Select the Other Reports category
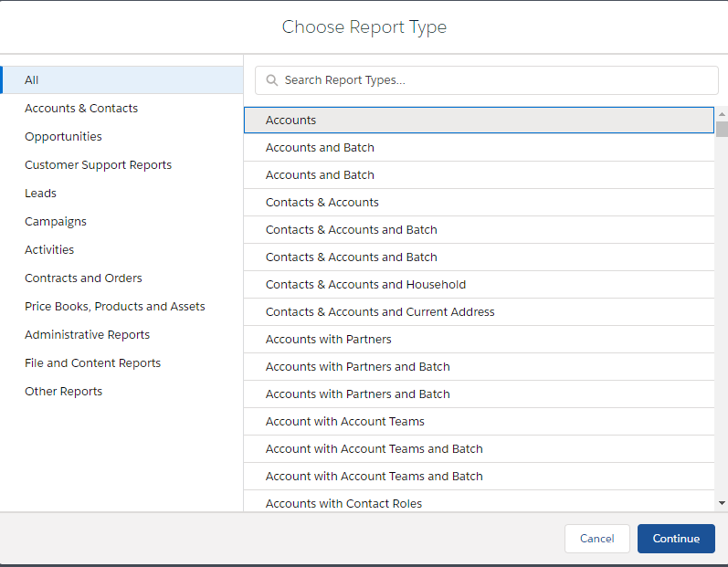 pyautogui.click(x=63, y=391)
